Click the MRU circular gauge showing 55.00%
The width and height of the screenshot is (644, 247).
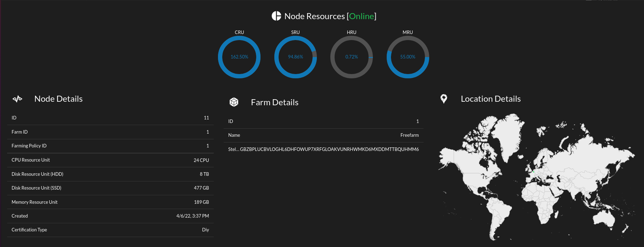coord(408,57)
